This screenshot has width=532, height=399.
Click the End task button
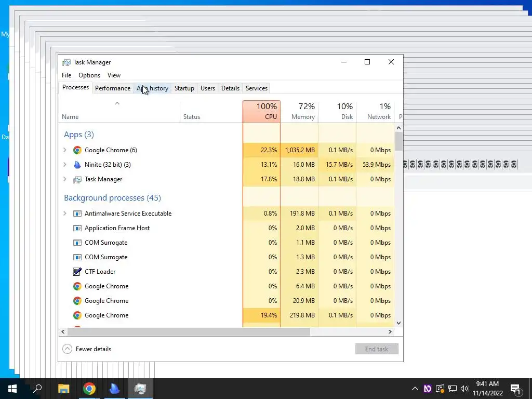377,349
